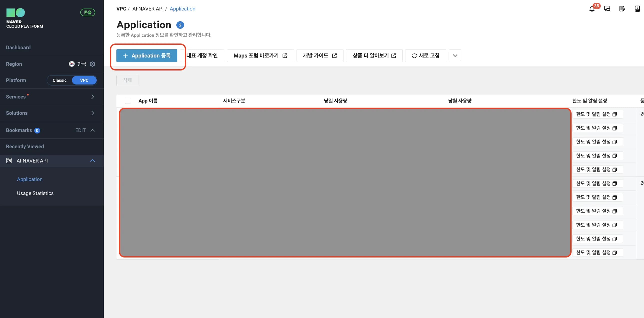Screen dimensions: 644x318
Task: Open Usage Statistics in sidebar
Action: 35,193
